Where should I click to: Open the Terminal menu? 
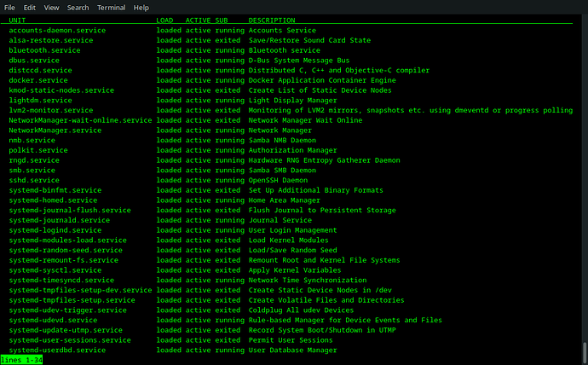pos(112,8)
